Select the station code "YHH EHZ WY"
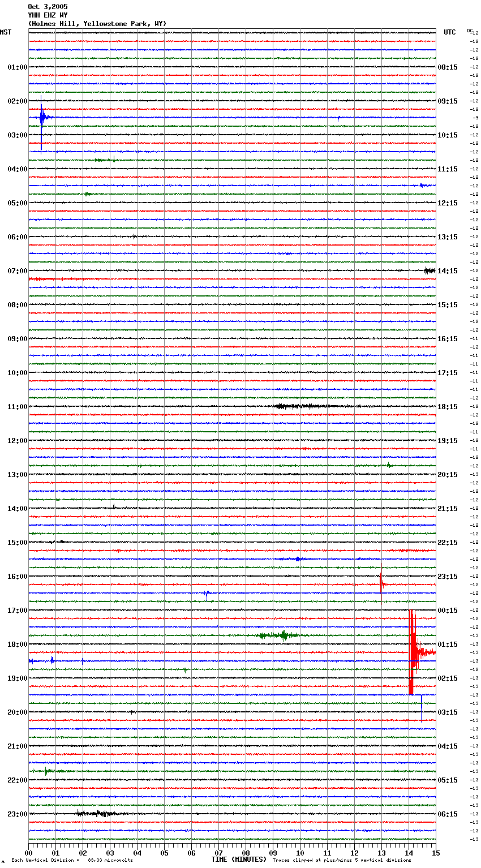 click(48, 15)
